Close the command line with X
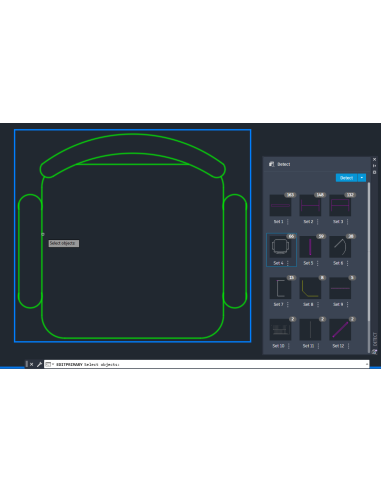 (31, 364)
